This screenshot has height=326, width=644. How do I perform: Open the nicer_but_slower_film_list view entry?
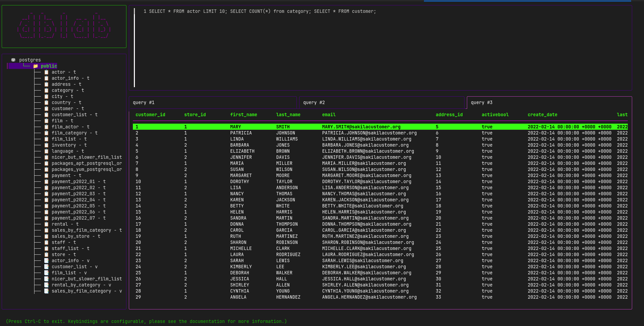coord(87,279)
